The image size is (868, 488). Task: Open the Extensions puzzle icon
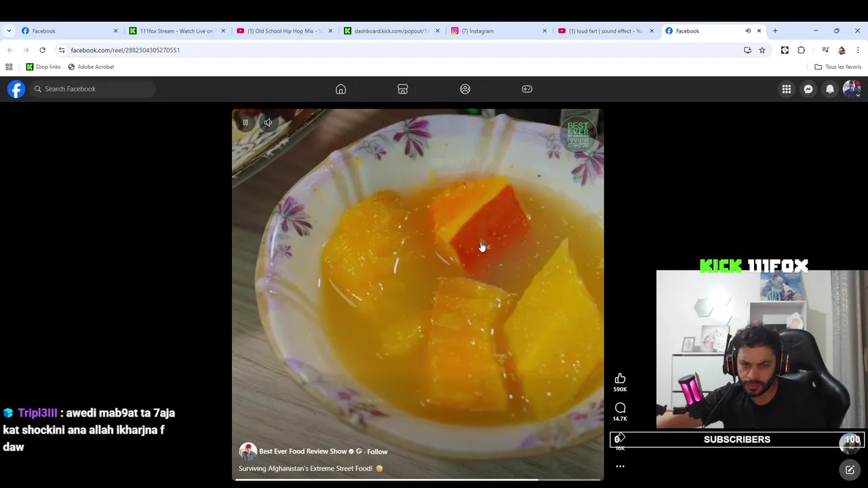[x=801, y=50]
